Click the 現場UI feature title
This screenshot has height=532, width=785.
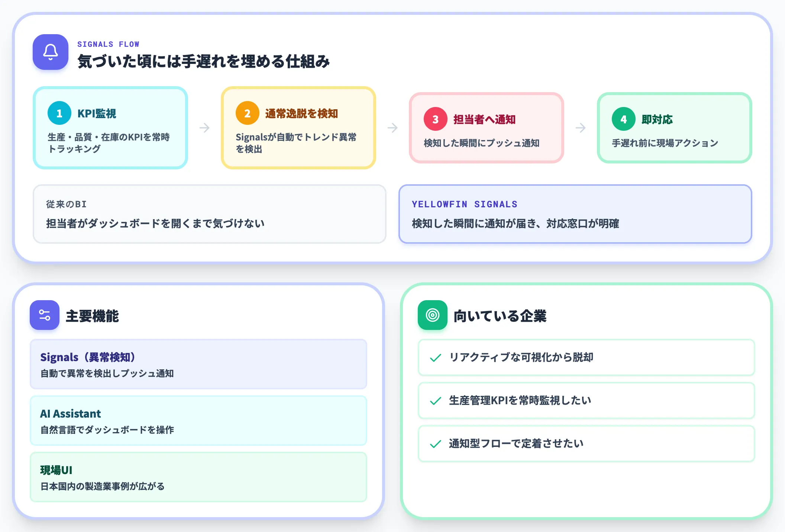pyautogui.click(x=56, y=470)
